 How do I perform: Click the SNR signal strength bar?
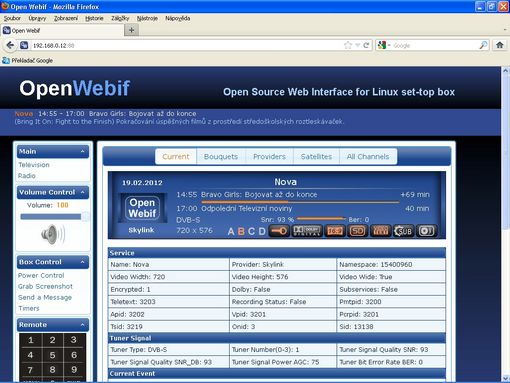coord(321,219)
